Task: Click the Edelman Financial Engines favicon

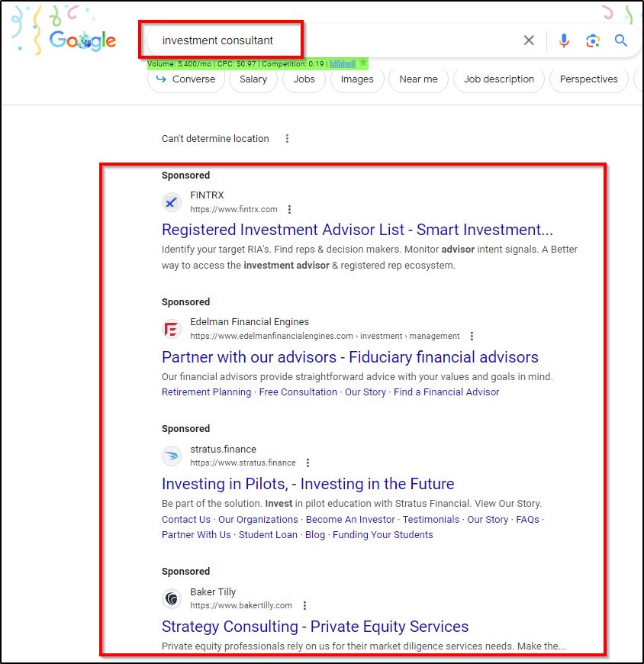Action: coord(172,329)
